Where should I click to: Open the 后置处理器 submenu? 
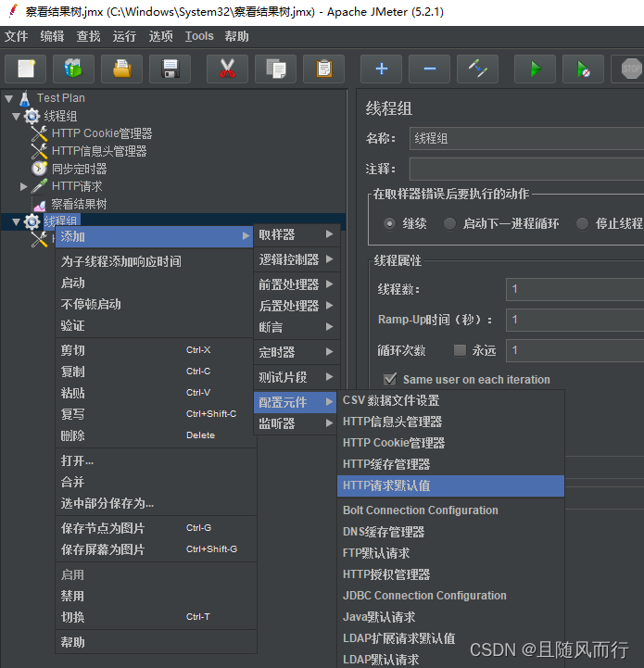(297, 306)
